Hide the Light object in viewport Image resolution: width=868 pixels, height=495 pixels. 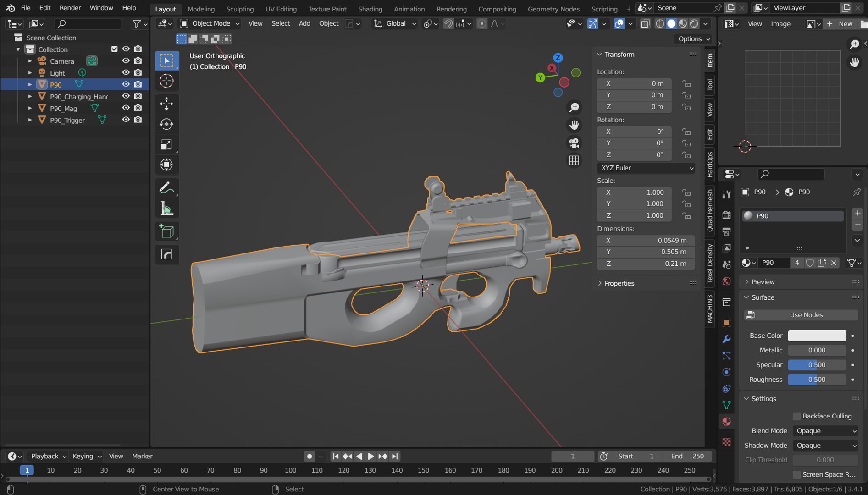(126, 72)
